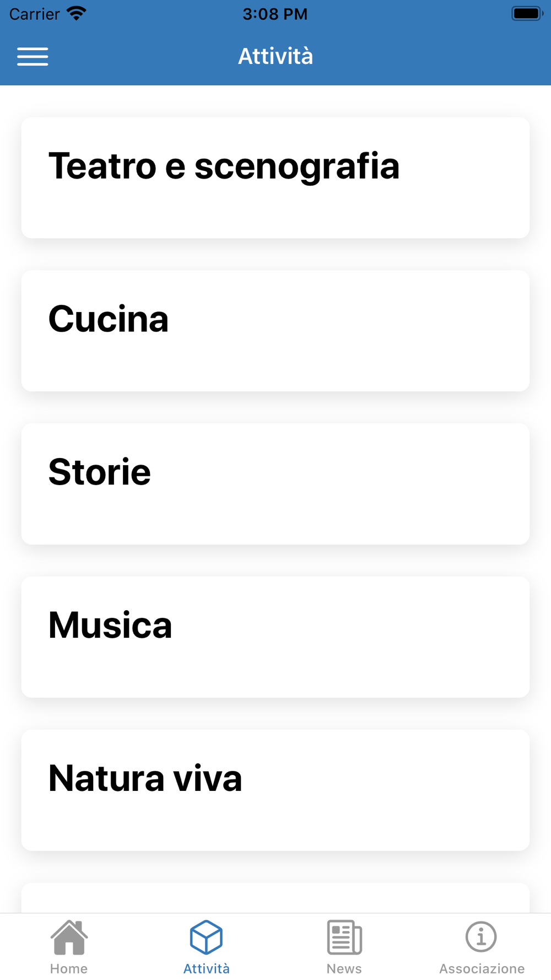Open the Cucina activity card

[x=275, y=331]
